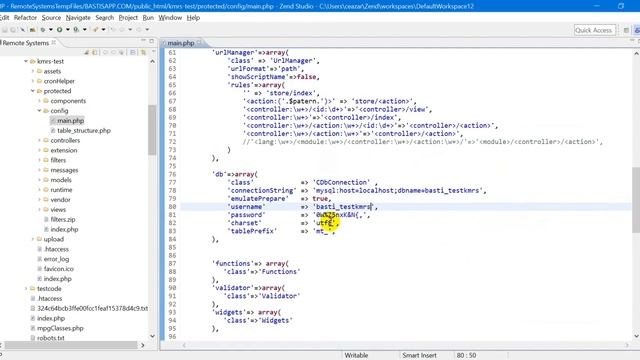This screenshot has width=640, height=360.
Task: Select robots.txt in the tree
Action: pos(51,338)
